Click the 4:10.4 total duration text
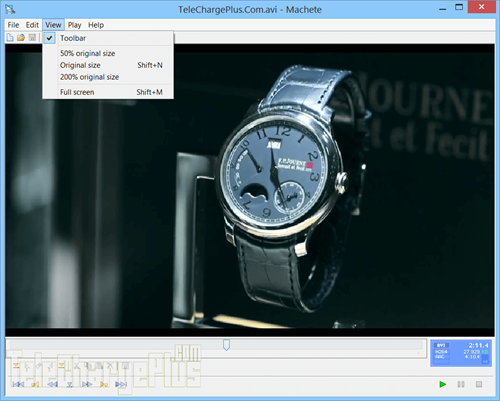Image resolution: width=500 pixels, height=401 pixels. click(x=473, y=357)
